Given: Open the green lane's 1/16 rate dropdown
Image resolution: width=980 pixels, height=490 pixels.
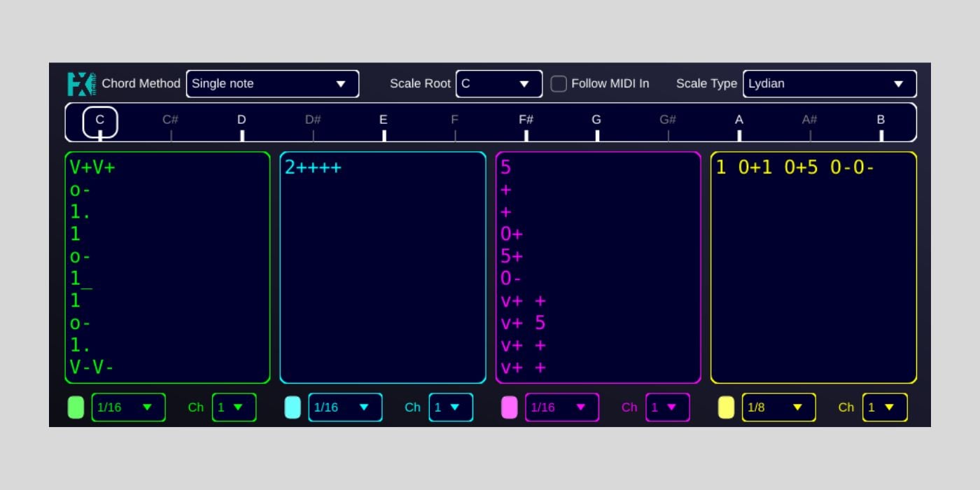Looking at the screenshot, I should (128, 407).
